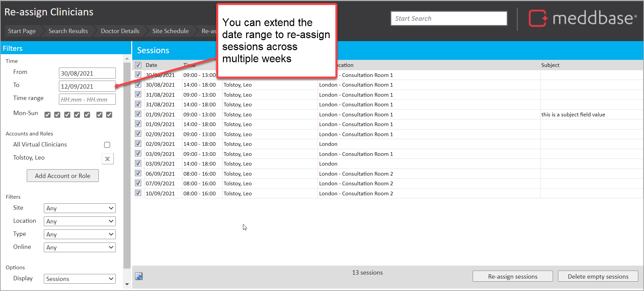Image resolution: width=644 pixels, height=291 pixels.
Task: Open the Site filter dropdown
Action: [80, 208]
